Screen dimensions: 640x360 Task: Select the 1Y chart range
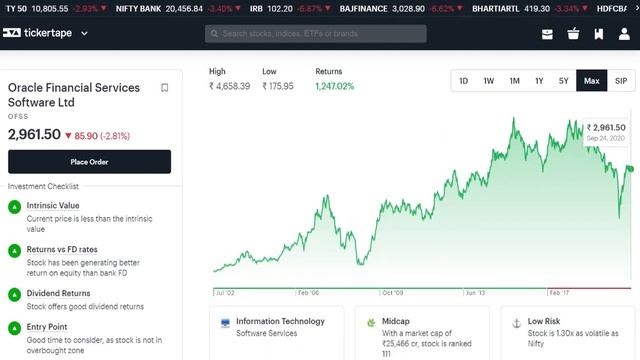click(539, 81)
